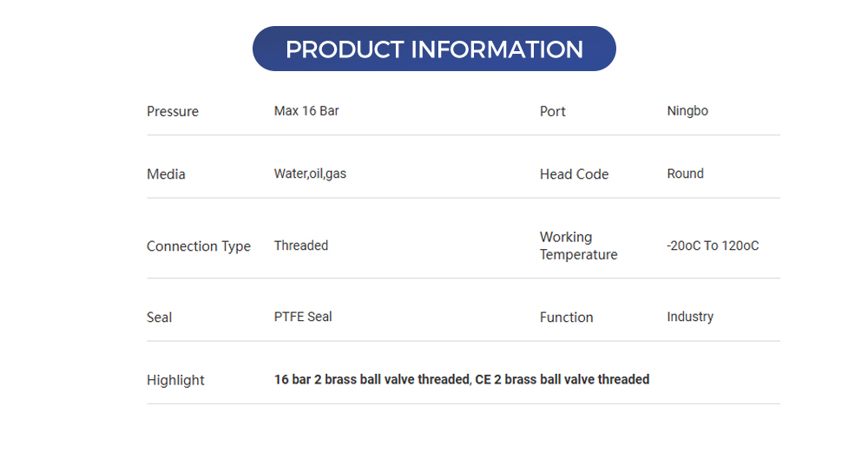Click the Water,oil,gas media value
This screenshot has width=868, height=465.
tap(310, 174)
